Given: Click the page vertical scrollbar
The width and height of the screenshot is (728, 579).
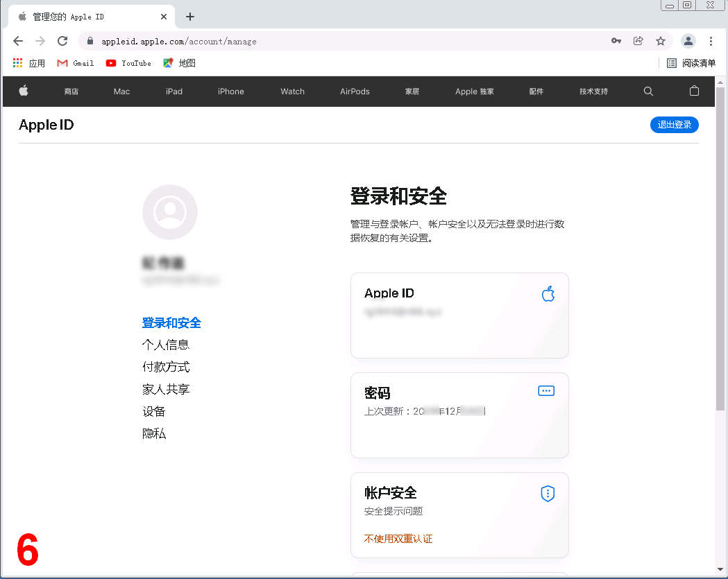Looking at the screenshot, I should 721,250.
